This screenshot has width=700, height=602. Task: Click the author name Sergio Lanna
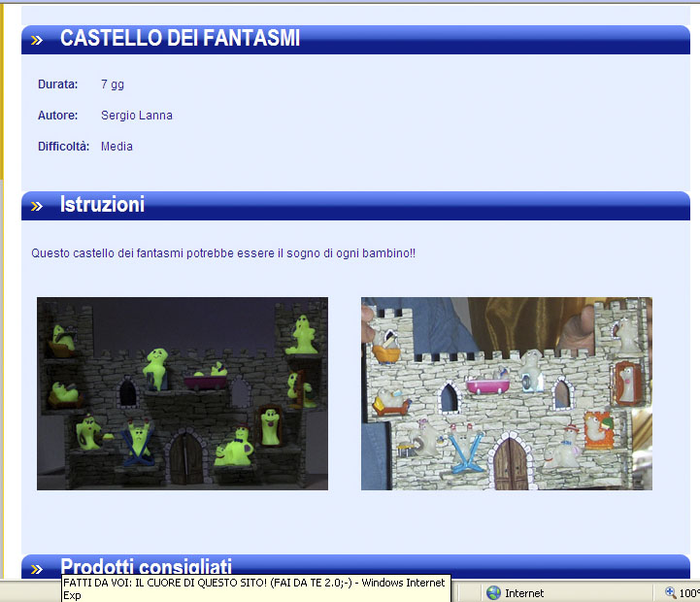point(137,116)
